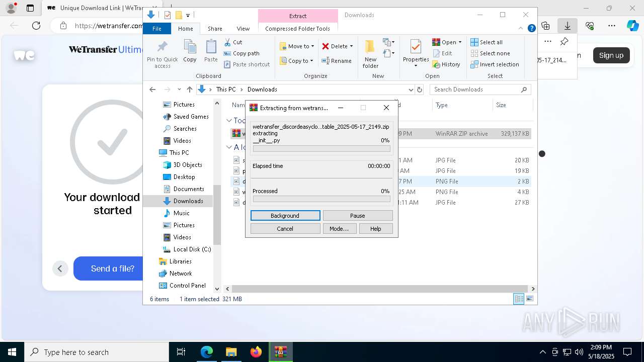Screen dimensions: 644x362
Task: Go up one folder level in Explorer
Action: [x=189, y=89]
